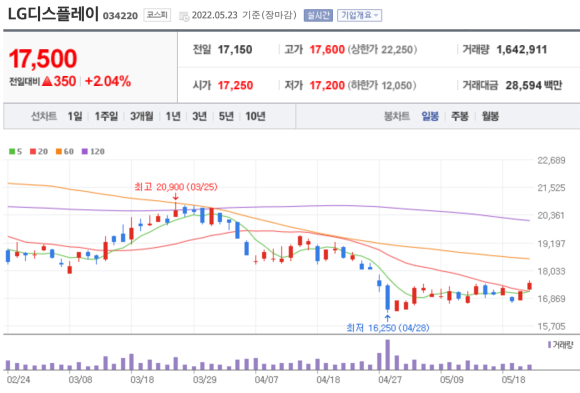Screen dimensions: 580x393
Task: Select the 1주일 line chart period
Action: pos(106,117)
